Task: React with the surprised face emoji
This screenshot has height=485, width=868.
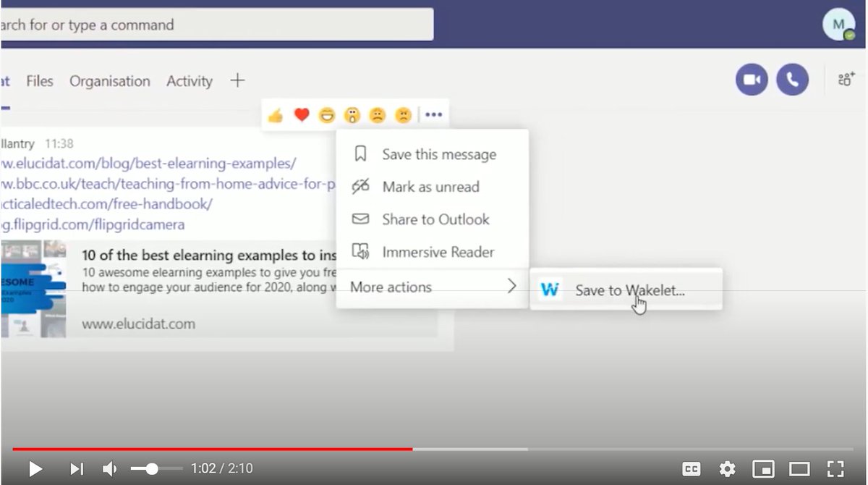Action: pyautogui.click(x=352, y=114)
